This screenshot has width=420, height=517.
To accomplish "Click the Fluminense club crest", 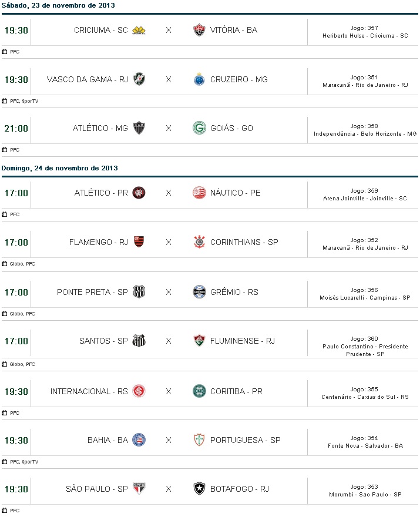I will [x=199, y=341].
